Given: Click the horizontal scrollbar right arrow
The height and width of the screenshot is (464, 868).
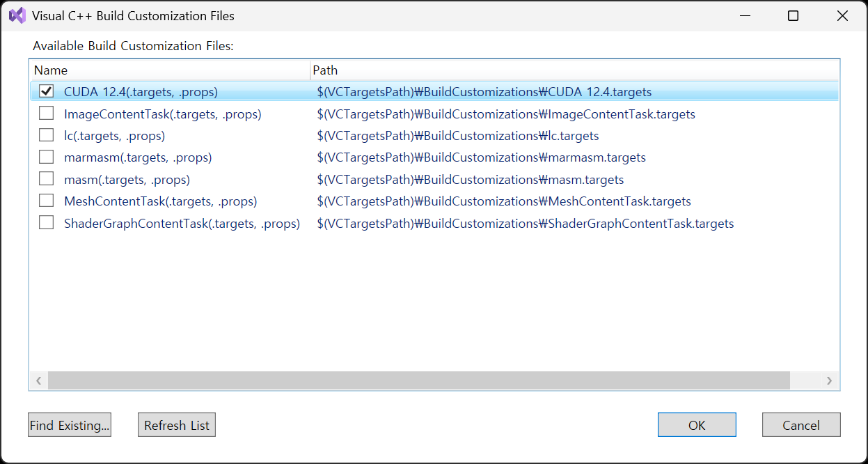Looking at the screenshot, I should (x=829, y=380).
